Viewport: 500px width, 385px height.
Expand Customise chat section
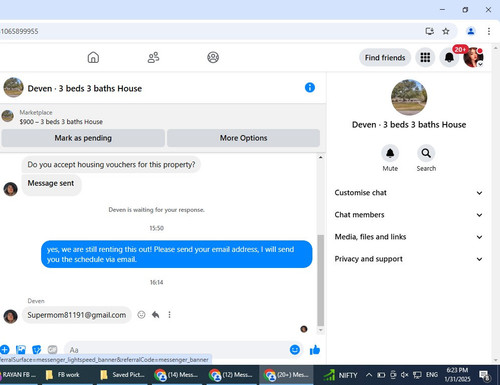click(409, 193)
